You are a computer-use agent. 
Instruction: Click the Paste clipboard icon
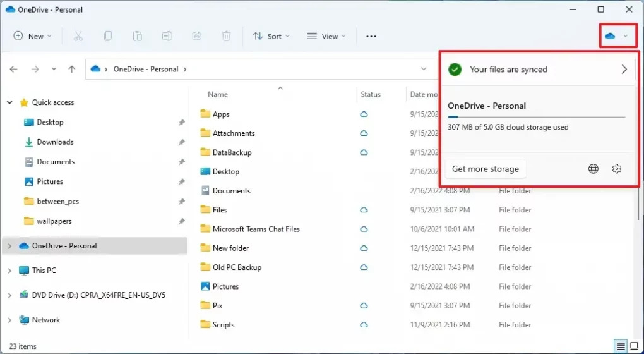point(137,36)
